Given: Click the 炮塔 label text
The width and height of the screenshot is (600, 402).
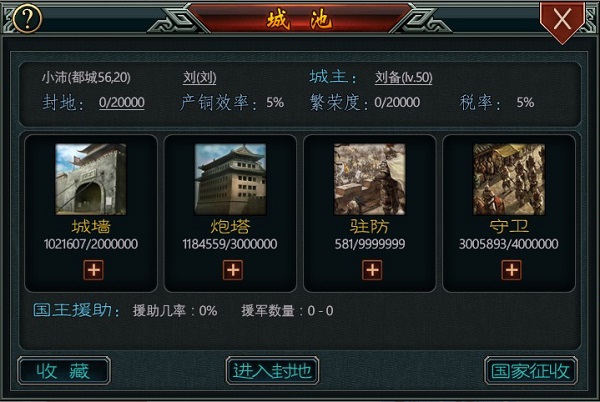Looking at the screenshot, I should point(230,226).
